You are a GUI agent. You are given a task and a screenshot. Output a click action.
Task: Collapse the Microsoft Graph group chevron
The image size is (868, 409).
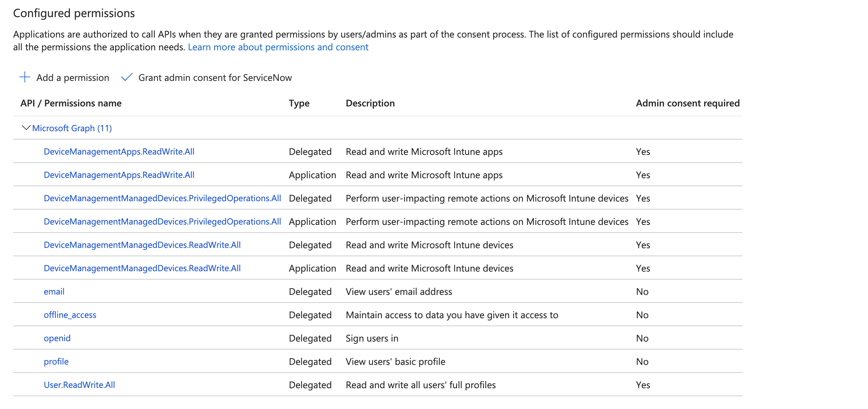[x=26, y=128]
